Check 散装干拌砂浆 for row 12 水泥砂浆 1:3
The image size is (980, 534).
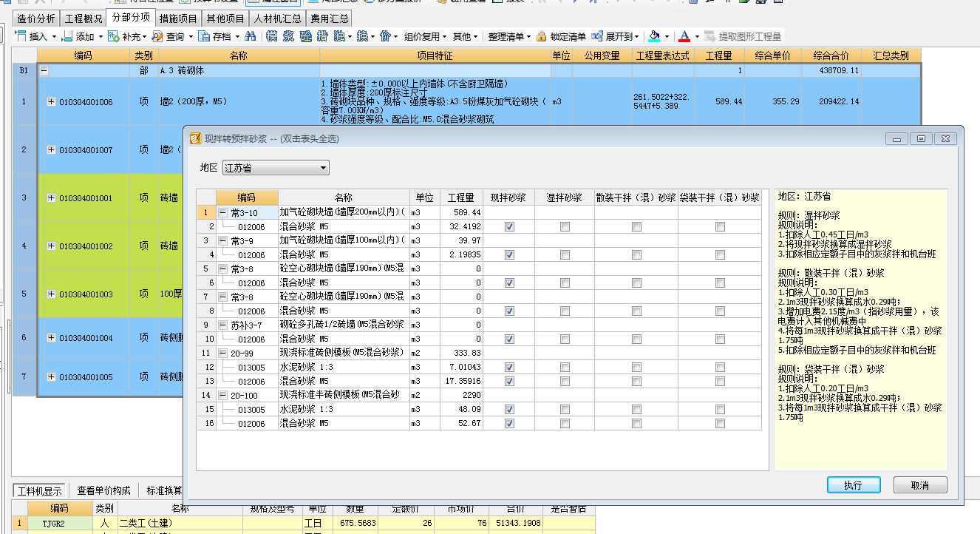coord(636,368)
